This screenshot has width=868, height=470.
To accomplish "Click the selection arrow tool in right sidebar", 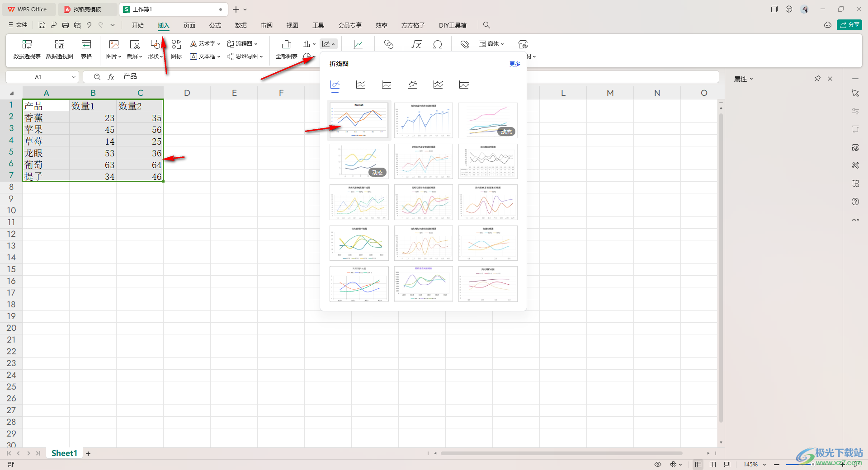I will pyautogui.click(x=855, y=93).
